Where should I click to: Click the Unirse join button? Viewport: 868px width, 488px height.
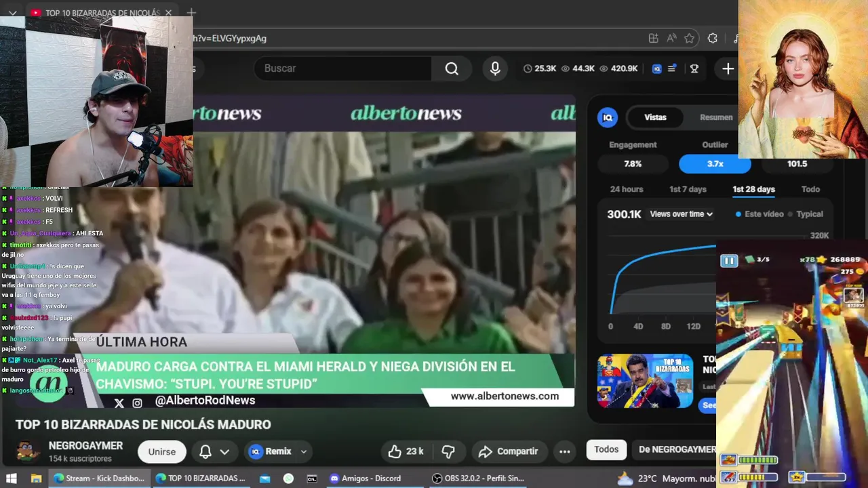[162, 451]
